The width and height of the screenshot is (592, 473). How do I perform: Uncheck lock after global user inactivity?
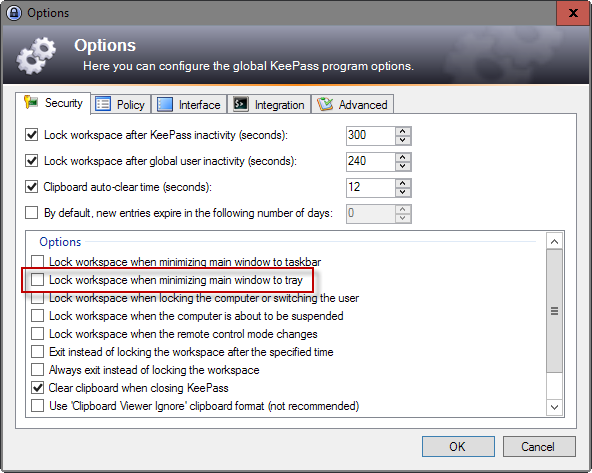[32, 161]
